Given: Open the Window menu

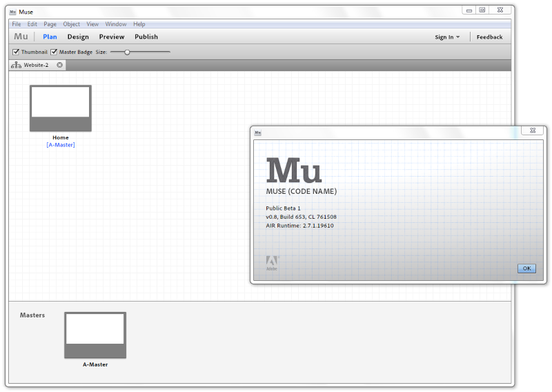Looking at the screenshot, I should click(116, 24).
